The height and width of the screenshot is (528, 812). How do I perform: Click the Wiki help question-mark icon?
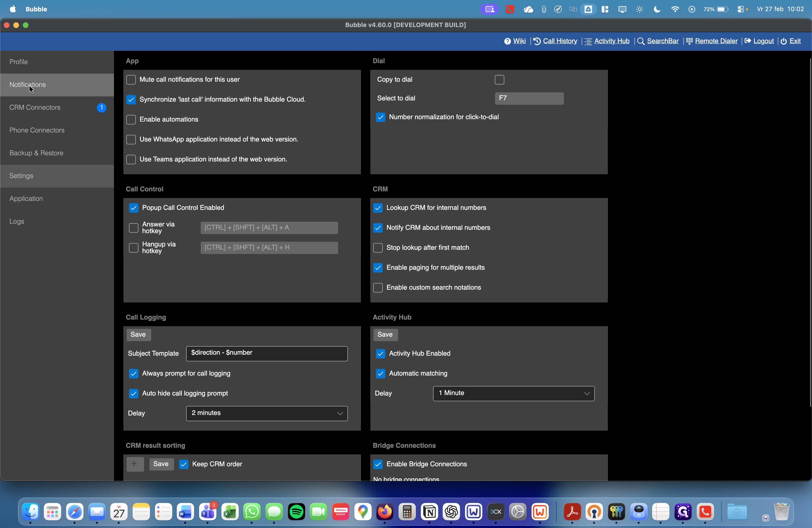coord(507,41)
